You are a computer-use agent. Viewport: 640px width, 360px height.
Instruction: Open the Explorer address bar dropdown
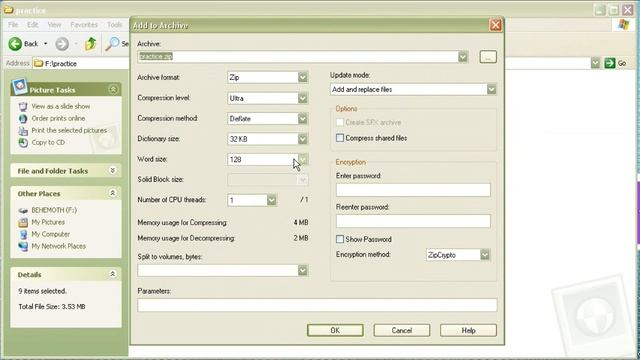point(595,63)
